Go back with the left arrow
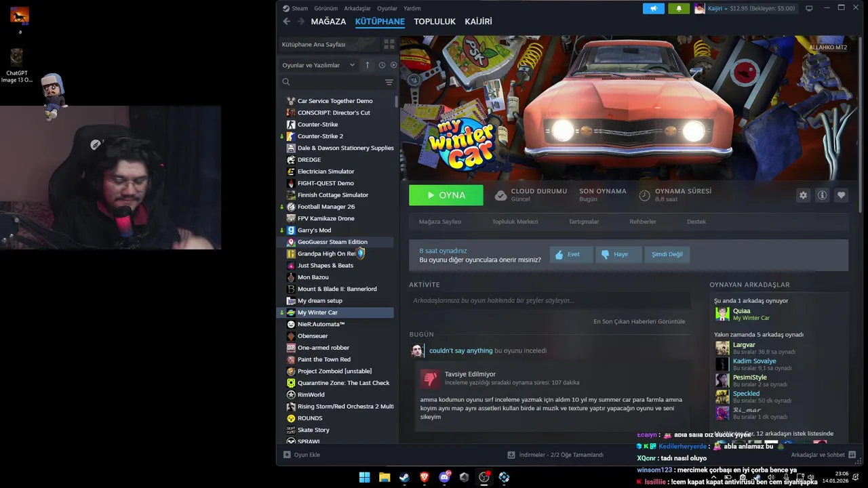Screen dimensions: 868x488 [287, 22]
